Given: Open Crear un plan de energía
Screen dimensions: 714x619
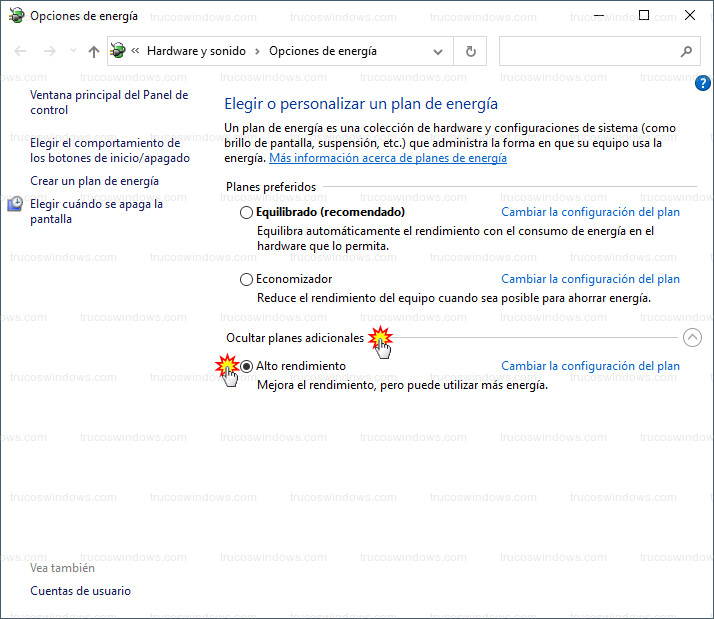Looking at the screenshot, I should (94, 181).
